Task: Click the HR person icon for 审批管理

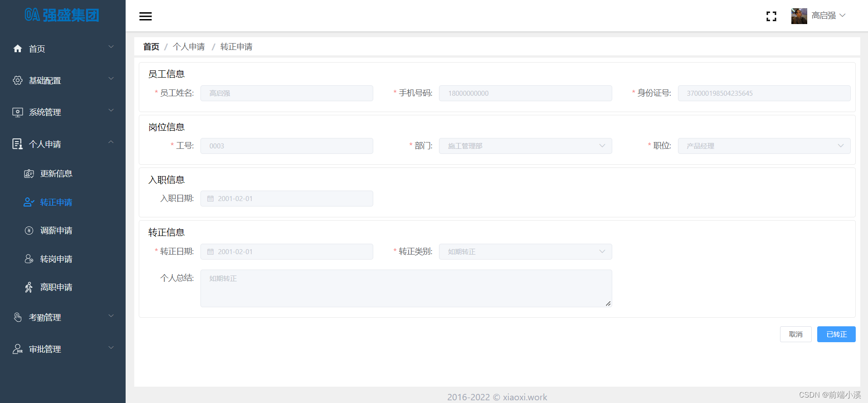Action: click(18, 349)
